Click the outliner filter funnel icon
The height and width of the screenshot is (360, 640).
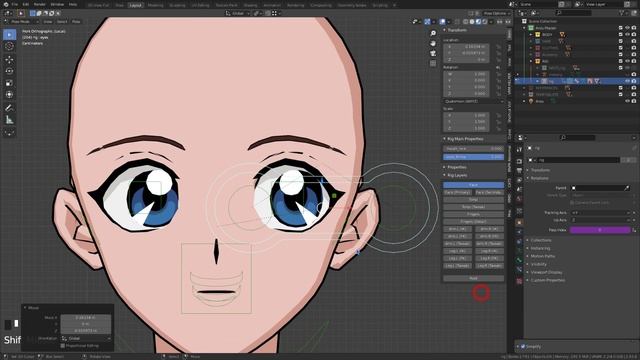point(622,13)
